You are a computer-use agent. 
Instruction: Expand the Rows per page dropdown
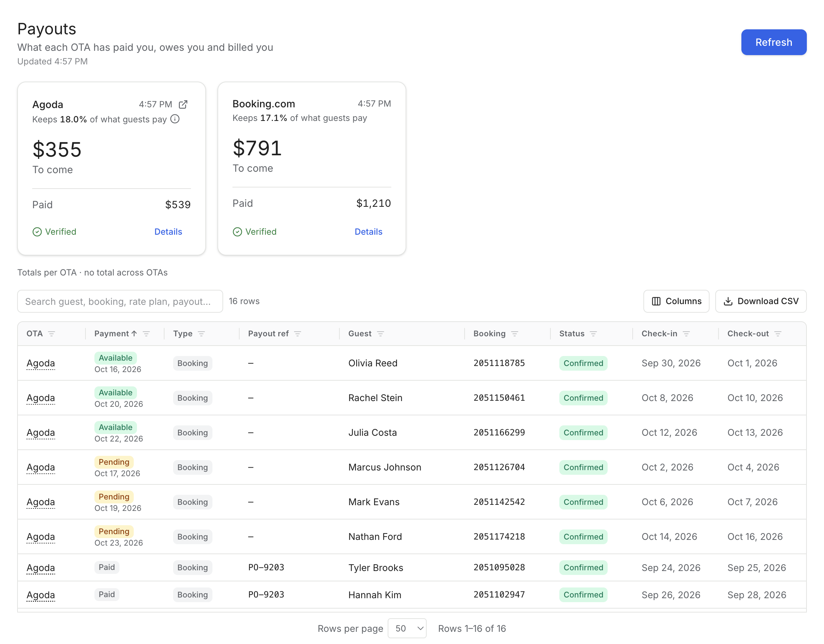tap(407, 629)
